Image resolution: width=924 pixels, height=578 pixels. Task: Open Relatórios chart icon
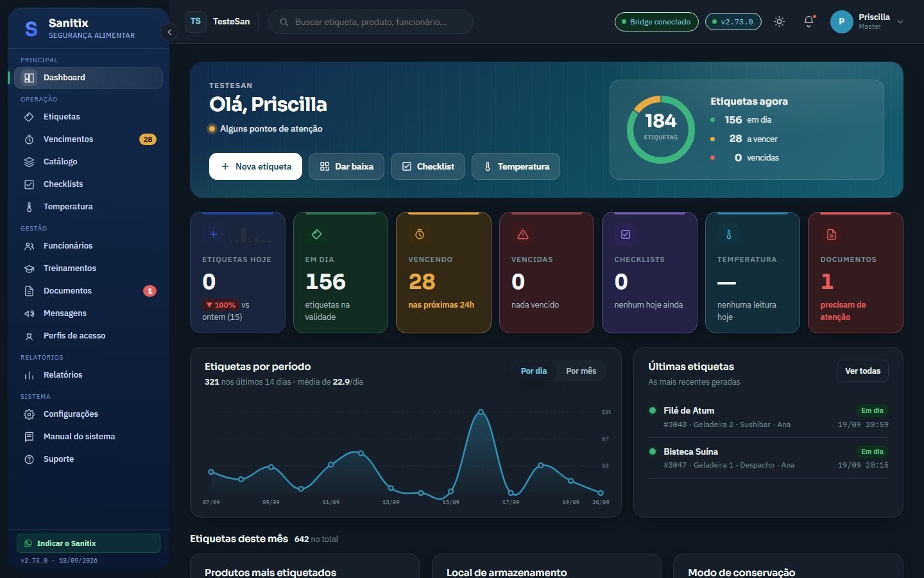pyautogui.click(x=29, y=375)
